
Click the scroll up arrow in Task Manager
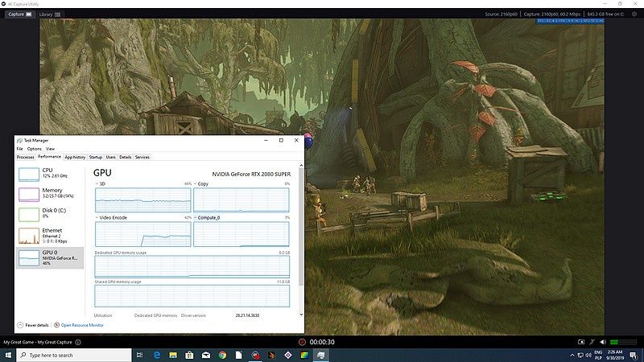(x=301, y=165)
